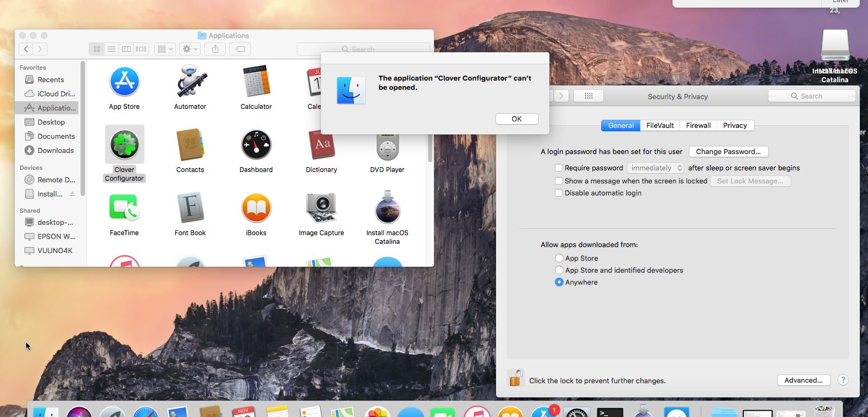Open Downloads in the Finder sidebar
The width and height of the screenshot is (868, 417).
click(50, 150)
